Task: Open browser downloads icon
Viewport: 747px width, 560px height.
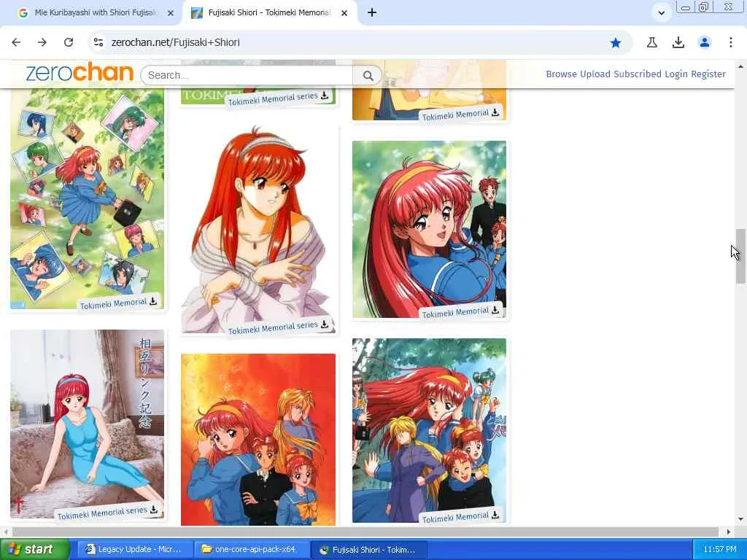Action: [678, 42]
